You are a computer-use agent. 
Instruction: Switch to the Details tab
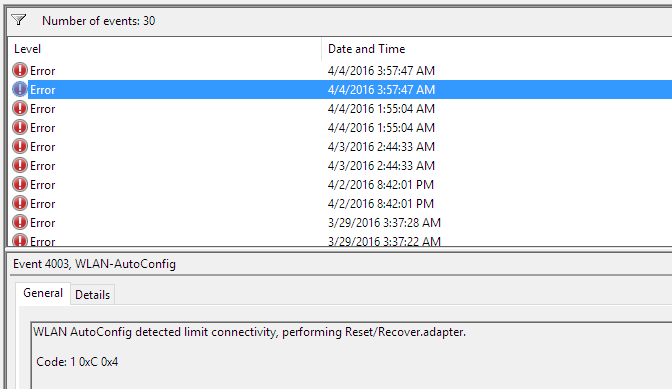[x=93, y=295]
